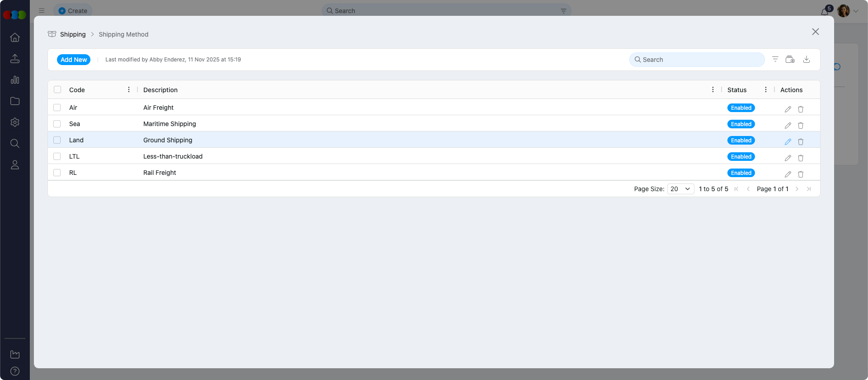Click the download export icon
The image size is (868, 380).
[x=807, y=59]
